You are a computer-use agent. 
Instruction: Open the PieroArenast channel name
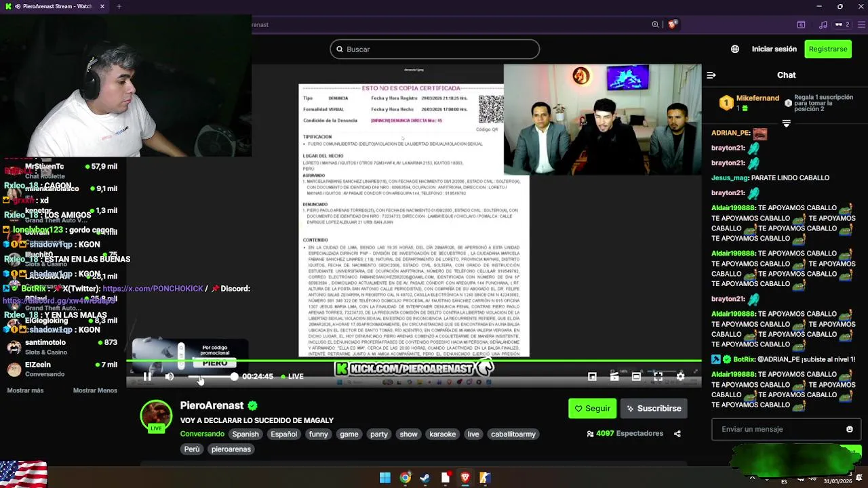point(212,405)
